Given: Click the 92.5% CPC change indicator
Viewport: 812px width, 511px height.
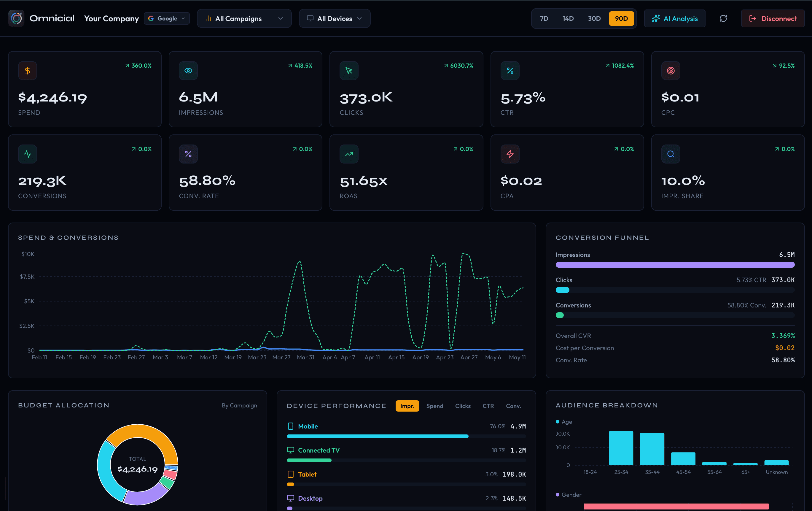Looking at the screenshot, I should [783, 66].
